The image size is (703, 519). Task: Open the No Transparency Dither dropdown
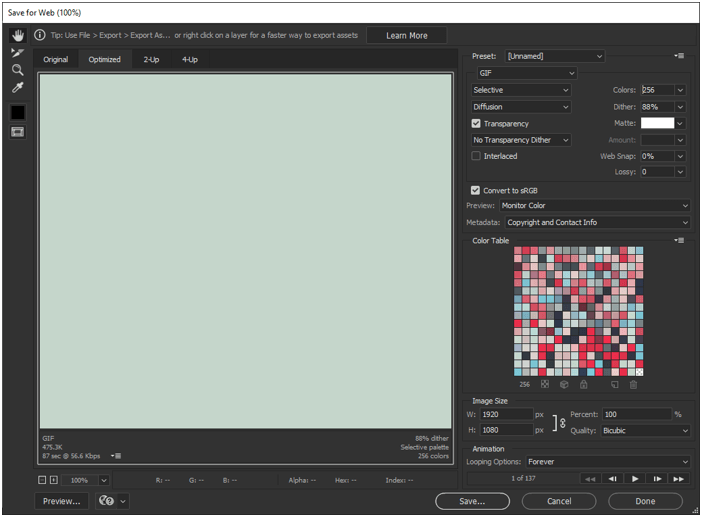pyautogui.click(x=521, y=140)
